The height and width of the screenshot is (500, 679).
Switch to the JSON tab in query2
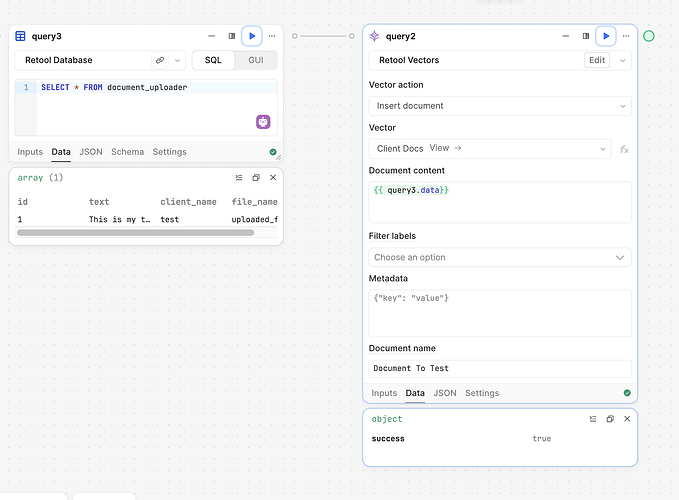coord(445,393)
